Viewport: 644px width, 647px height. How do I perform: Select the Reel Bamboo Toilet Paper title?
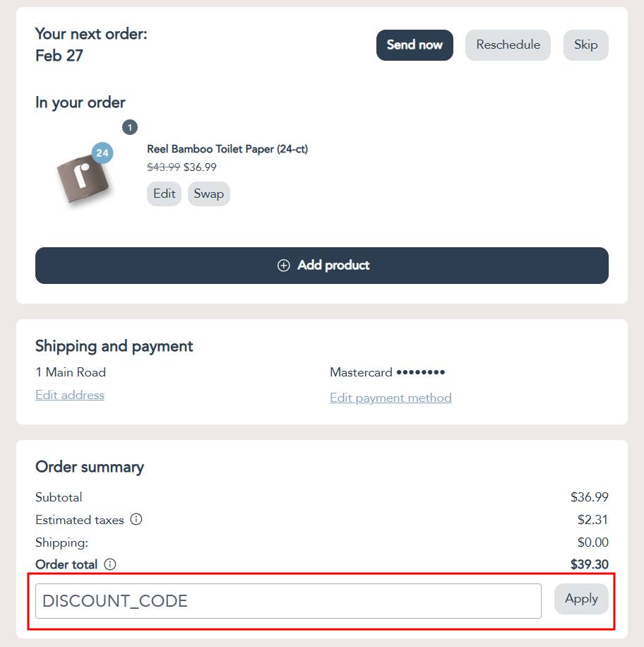click(x=227, y=149)
